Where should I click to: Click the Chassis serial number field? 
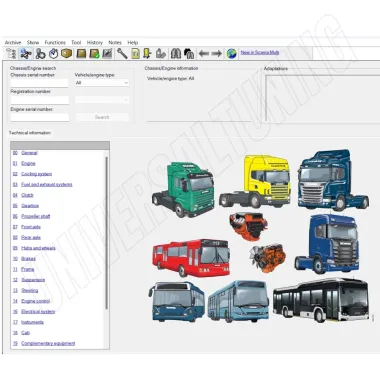coord(39,83)
